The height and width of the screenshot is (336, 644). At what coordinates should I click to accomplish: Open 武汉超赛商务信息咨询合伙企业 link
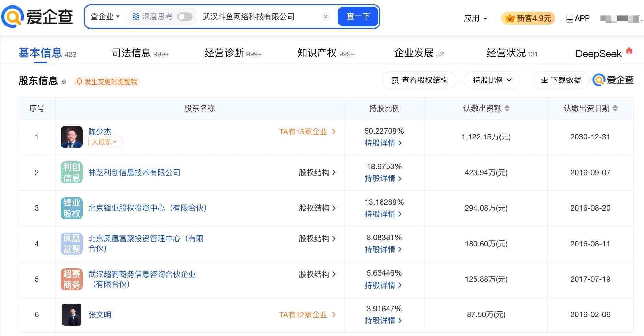[142, 279]
